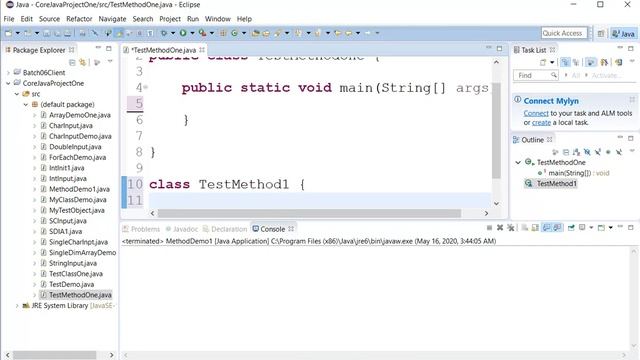Image resolution: width=640 pixels, height=360 pixels.
Task: Click the Java perspective button
Action: tap(623, 33)
